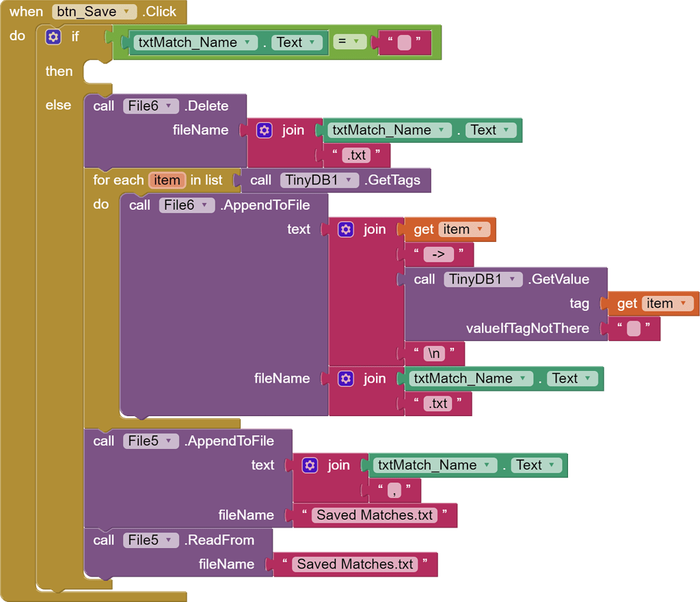Expand the equals operator dropdown

point(349,42)
